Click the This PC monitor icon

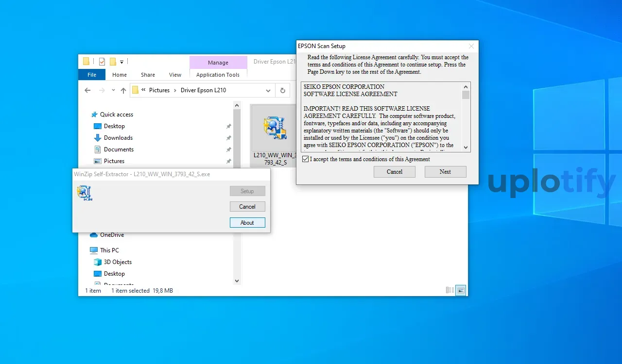tap(94, 250)
